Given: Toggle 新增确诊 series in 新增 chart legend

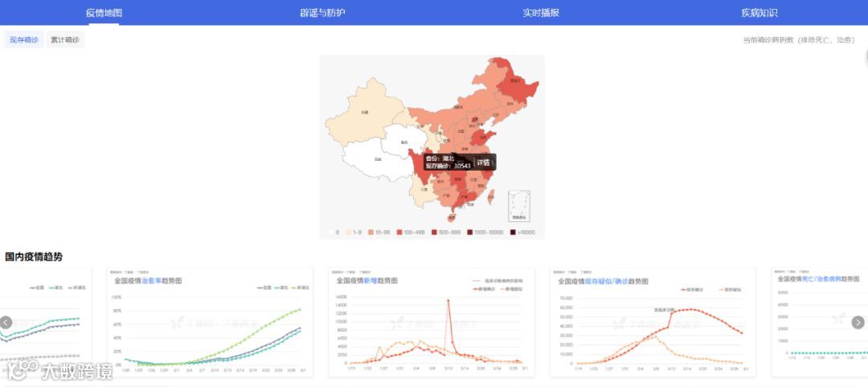Looking at the screenshot, I should coord(484,289).
